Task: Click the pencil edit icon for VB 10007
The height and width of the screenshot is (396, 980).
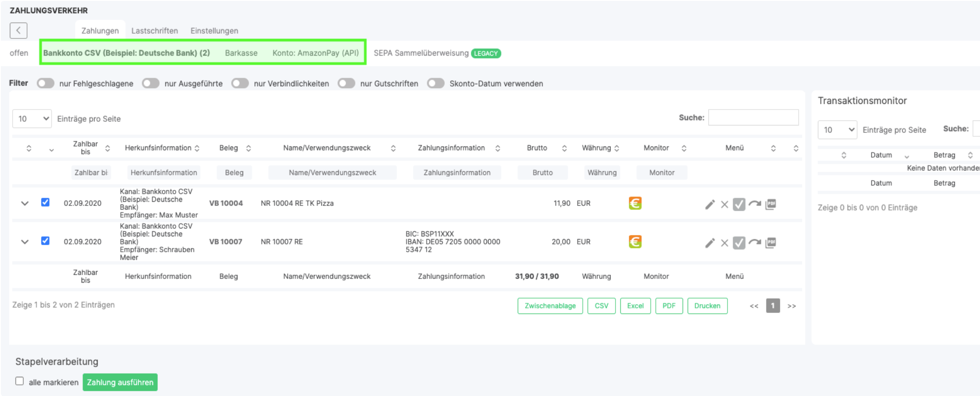Action: tap(710, 243)
